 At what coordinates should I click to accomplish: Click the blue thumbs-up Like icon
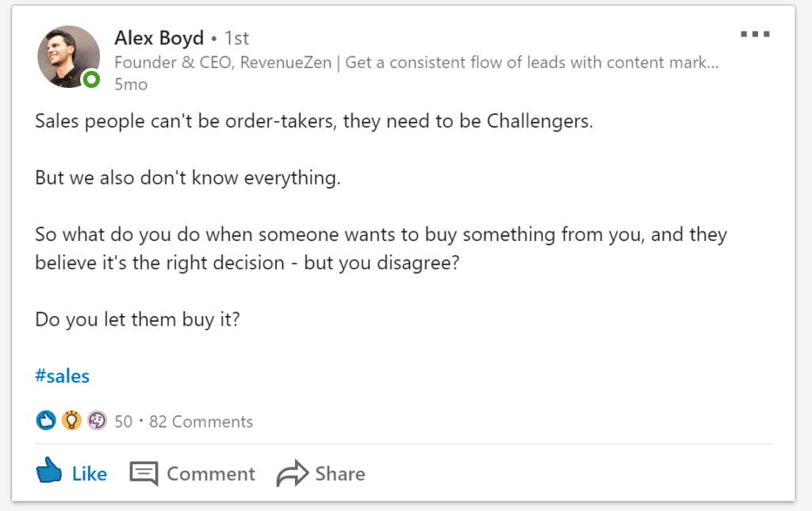coord(49,472)
